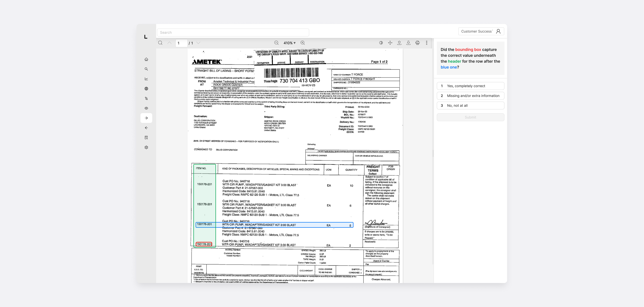
Task: Click the Submit button
Action: [470, 117]
